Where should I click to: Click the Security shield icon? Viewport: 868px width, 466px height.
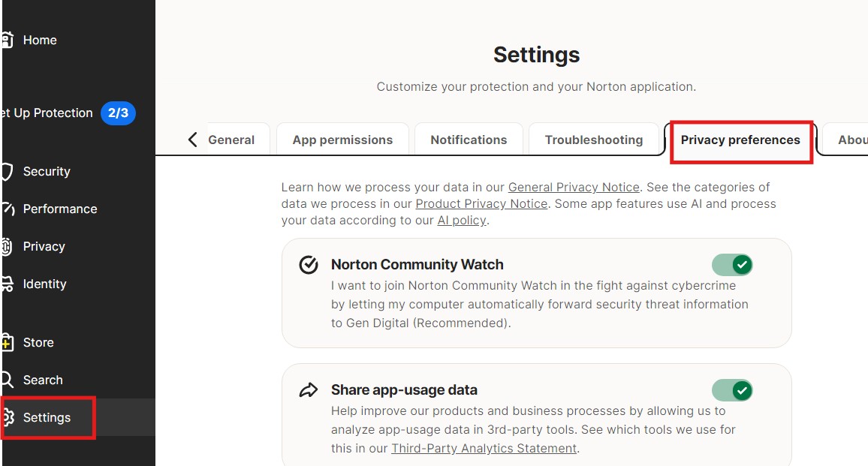pyautogui.click(x=8, y=172)
